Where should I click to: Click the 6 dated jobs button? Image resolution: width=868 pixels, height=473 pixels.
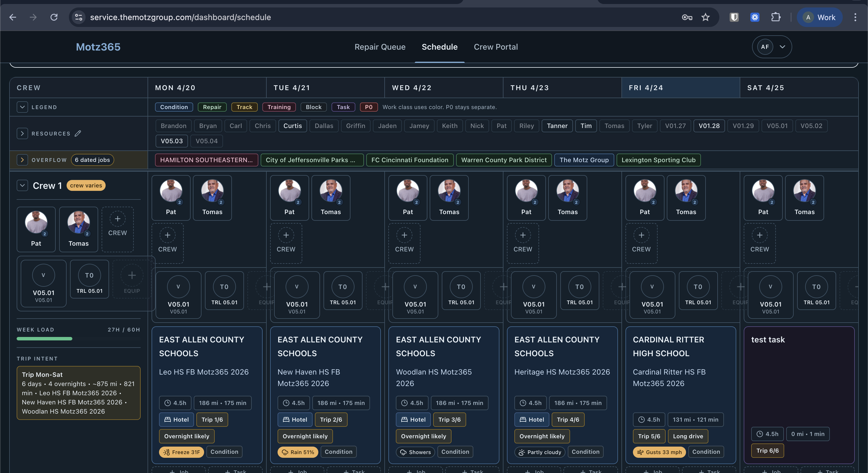[92, 160]
